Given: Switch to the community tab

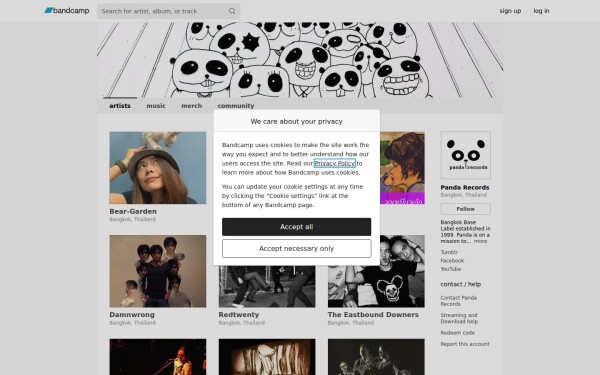Looking at the screenshot, I should [x=236, y=106].
